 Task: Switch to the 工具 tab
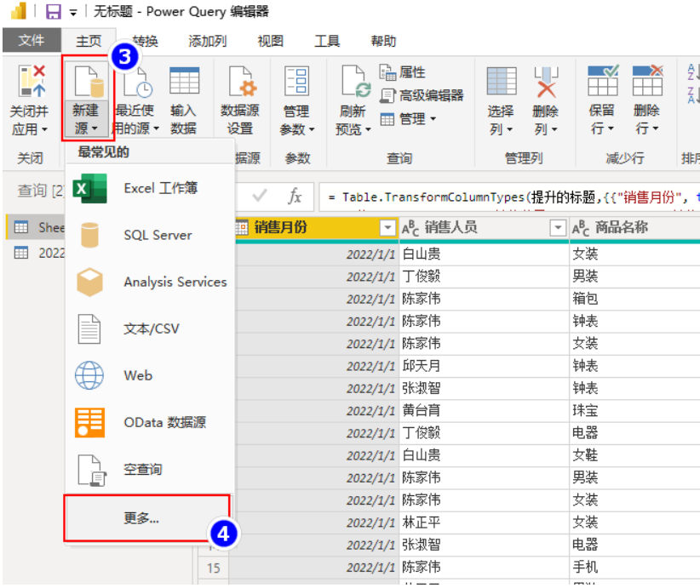(327, 41)
